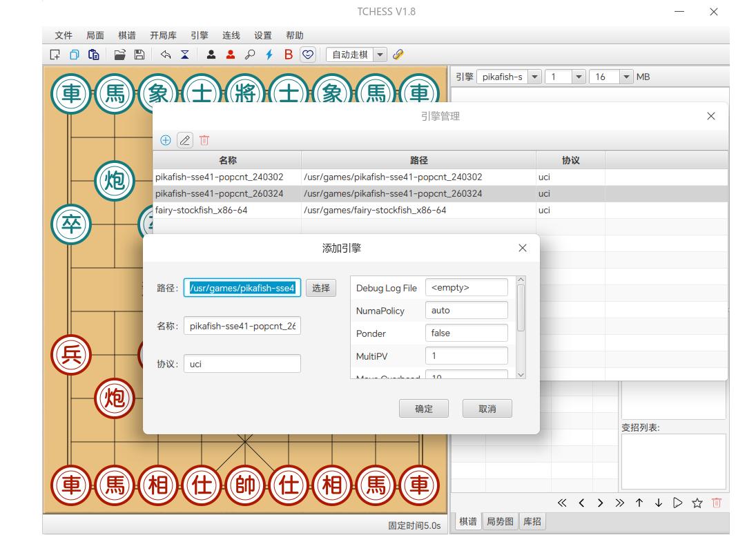This screenshot has height=542, width=756.
Task: Click the edit pencil icon in engine manager
Action: [184, 140]
